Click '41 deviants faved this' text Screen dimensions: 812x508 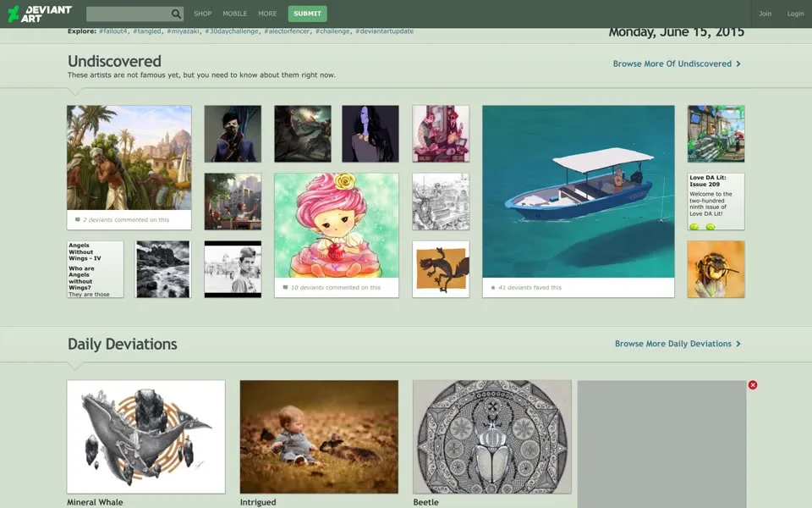click(x=529, y=287)
